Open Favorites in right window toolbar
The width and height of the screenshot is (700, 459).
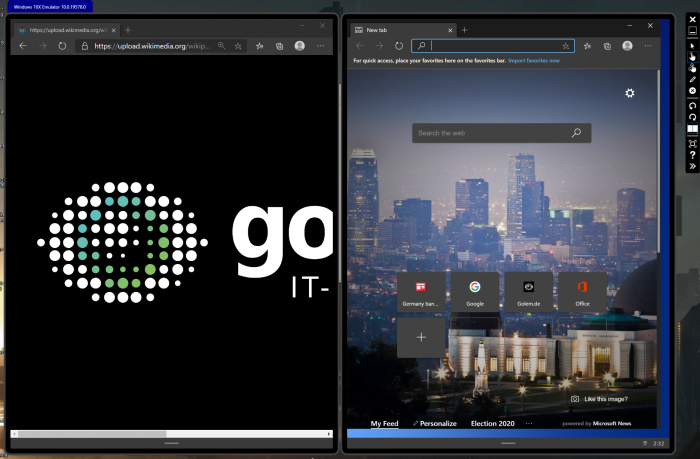(x=588, y=46)
